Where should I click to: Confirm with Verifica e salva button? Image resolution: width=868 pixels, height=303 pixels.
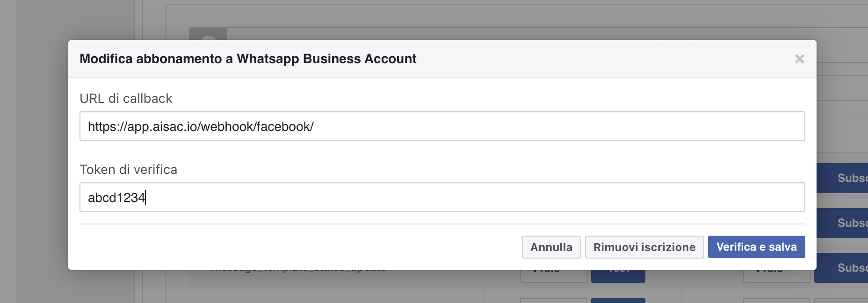click(756, 247)
